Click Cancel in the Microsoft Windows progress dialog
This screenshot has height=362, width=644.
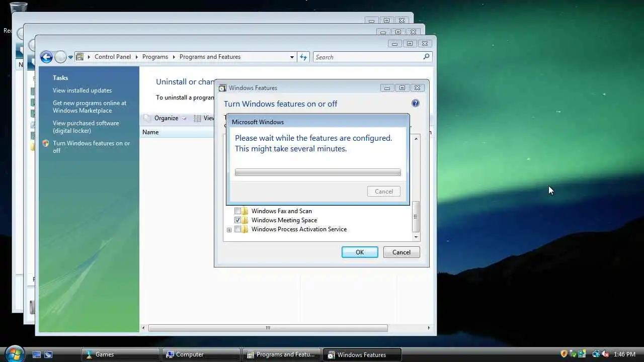click(384, 192)
